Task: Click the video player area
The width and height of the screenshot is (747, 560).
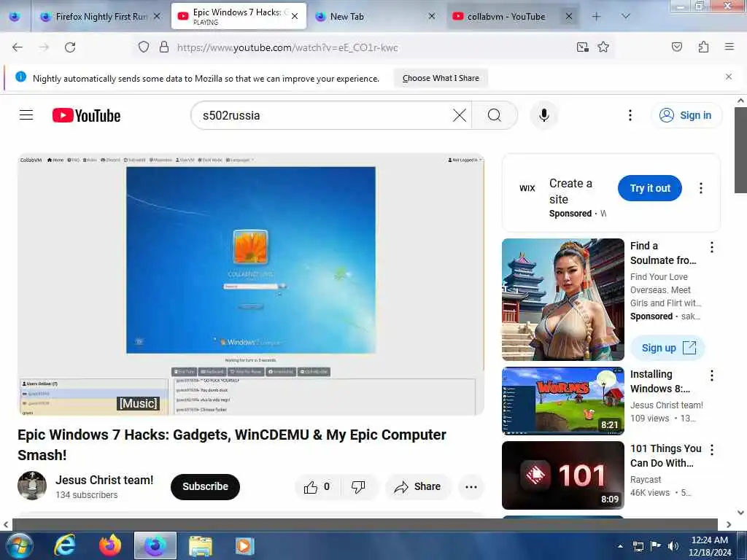Action: coord(251,284)
